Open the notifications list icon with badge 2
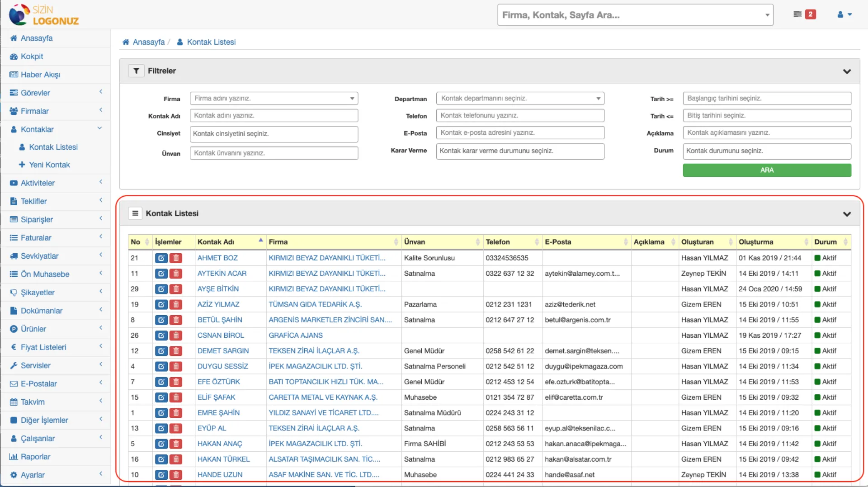868x487 pixels. [804, 14]
